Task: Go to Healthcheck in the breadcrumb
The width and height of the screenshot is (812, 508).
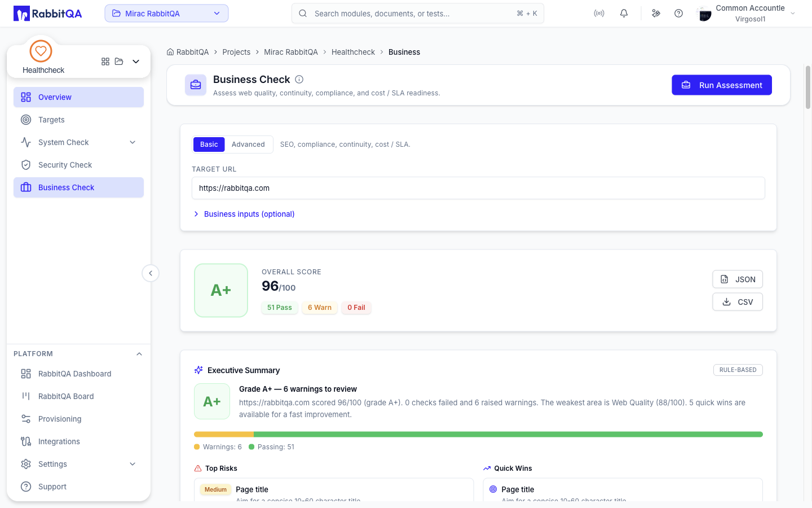Action: [353, 52]
